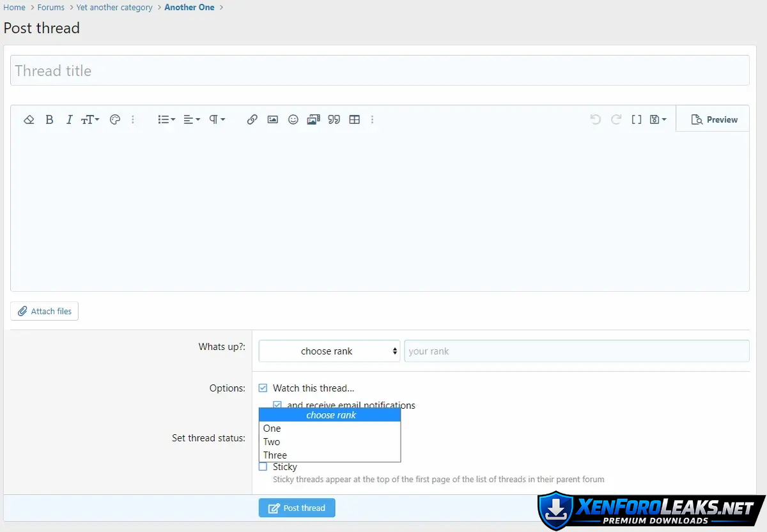Screen dimensions: 767x532
Task: Uncheck Watch this thread option
Action: [263, 388]
